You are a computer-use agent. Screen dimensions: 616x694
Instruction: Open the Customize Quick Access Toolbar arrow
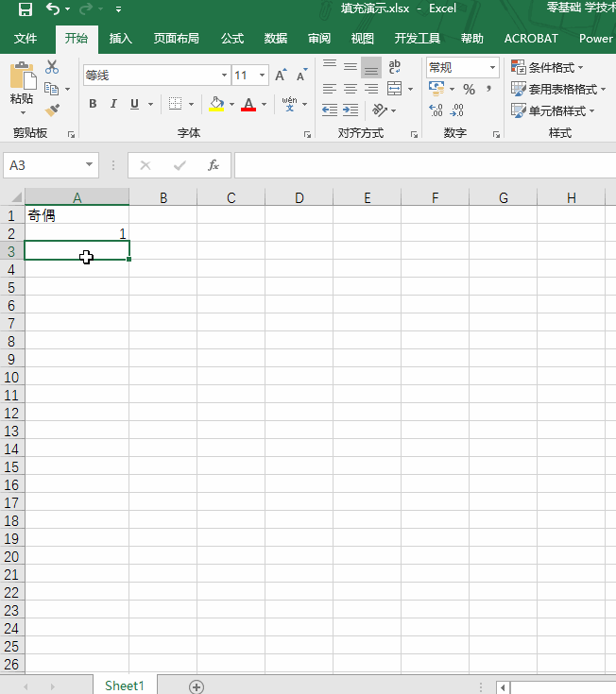click(118, 8)
